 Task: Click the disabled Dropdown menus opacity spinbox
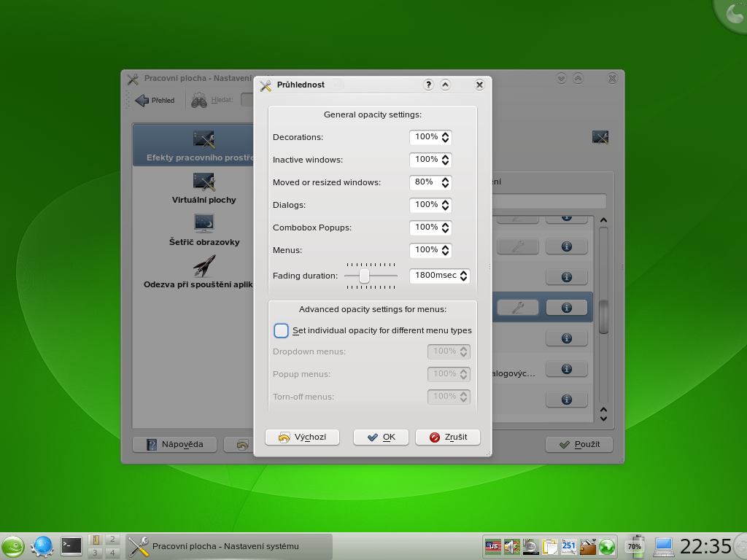[x=449, y=351]
